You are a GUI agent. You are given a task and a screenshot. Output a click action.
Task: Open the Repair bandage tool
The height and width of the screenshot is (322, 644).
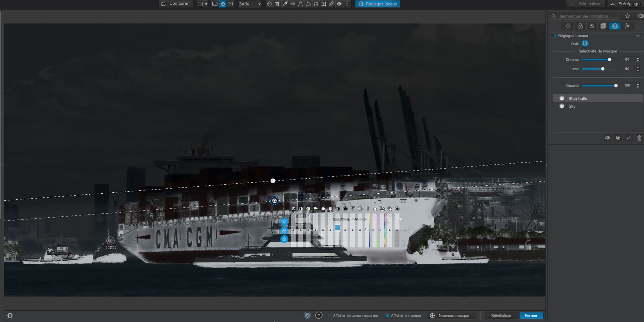point(331,4)
